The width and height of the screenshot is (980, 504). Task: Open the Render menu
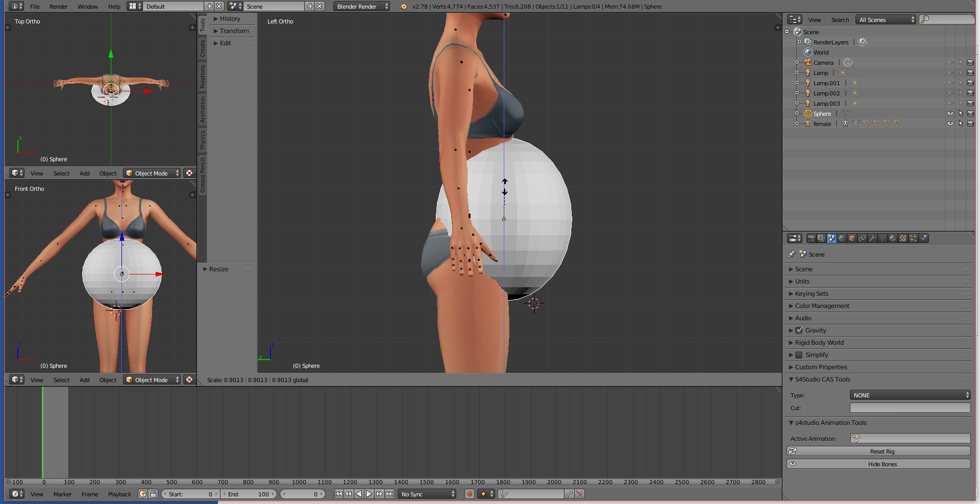[x=58, y=7]
